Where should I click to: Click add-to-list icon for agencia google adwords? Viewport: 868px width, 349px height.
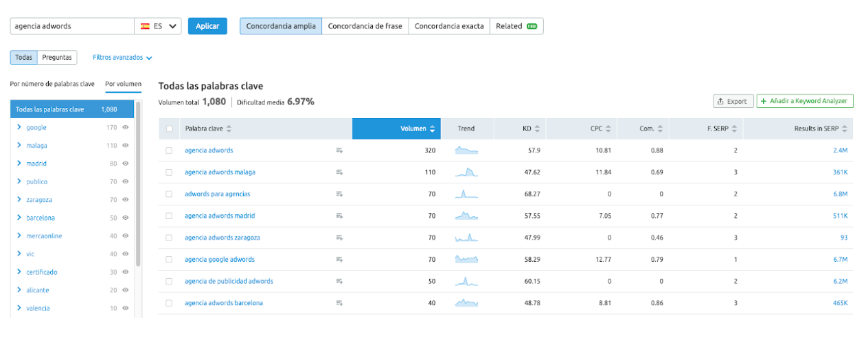coord(339,260)
